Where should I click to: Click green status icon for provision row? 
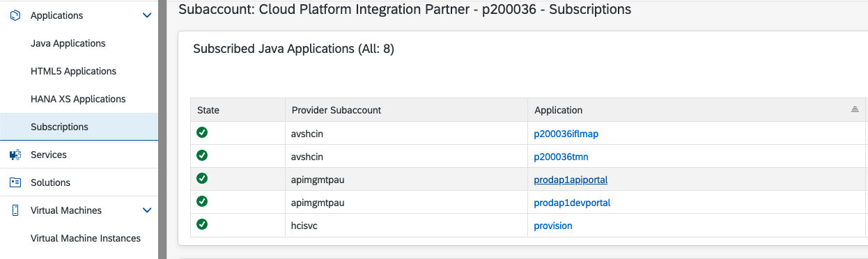click(x=202, y=224)
